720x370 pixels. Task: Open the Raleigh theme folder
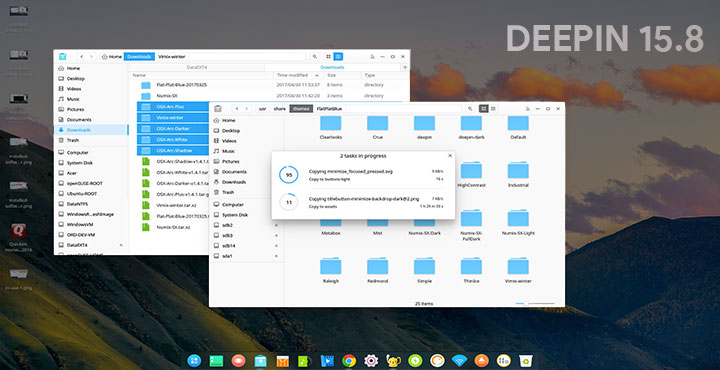[331, 270]
